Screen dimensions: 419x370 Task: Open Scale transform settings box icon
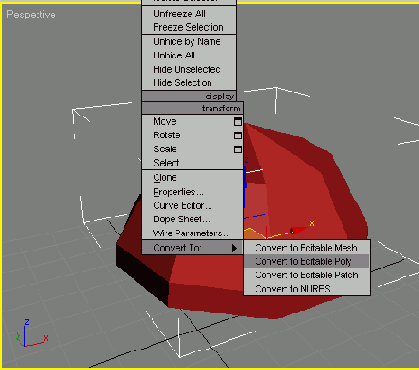click(238, 149)
